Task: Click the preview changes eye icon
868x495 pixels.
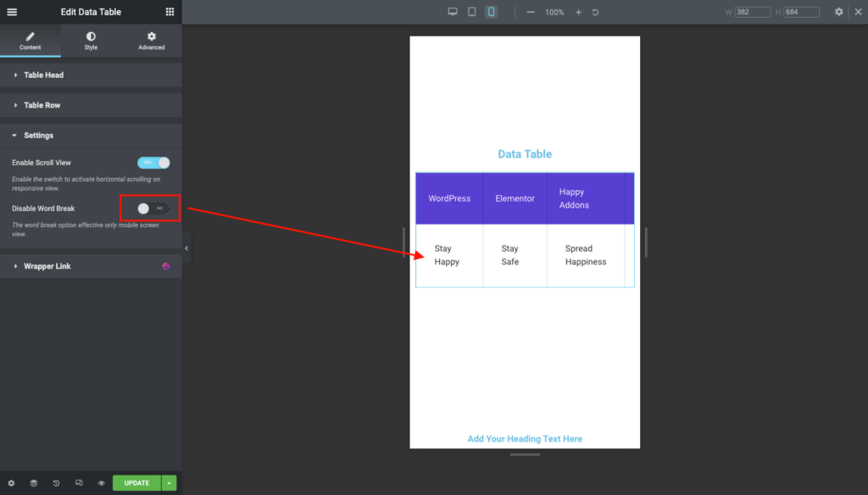Action: point(102,483)
